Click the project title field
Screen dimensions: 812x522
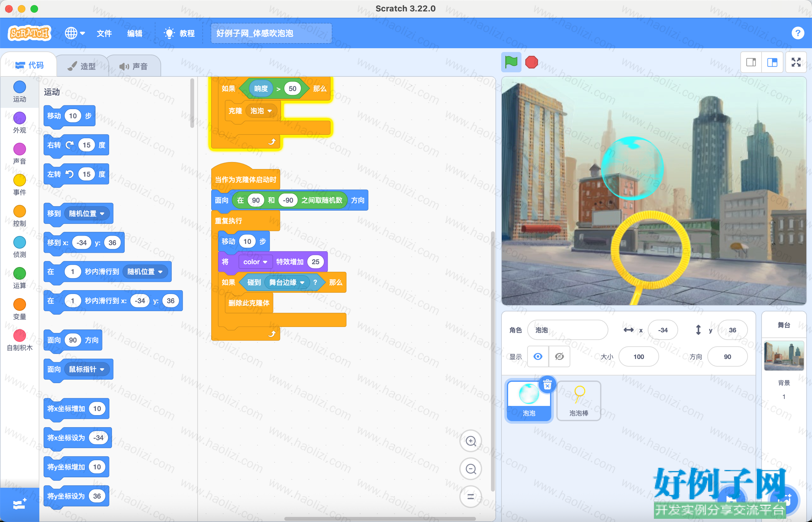(x=271, y=33)
